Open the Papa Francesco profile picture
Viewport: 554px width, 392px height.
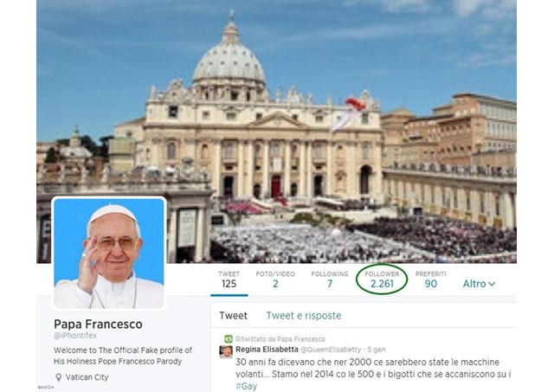coord(109,254)
